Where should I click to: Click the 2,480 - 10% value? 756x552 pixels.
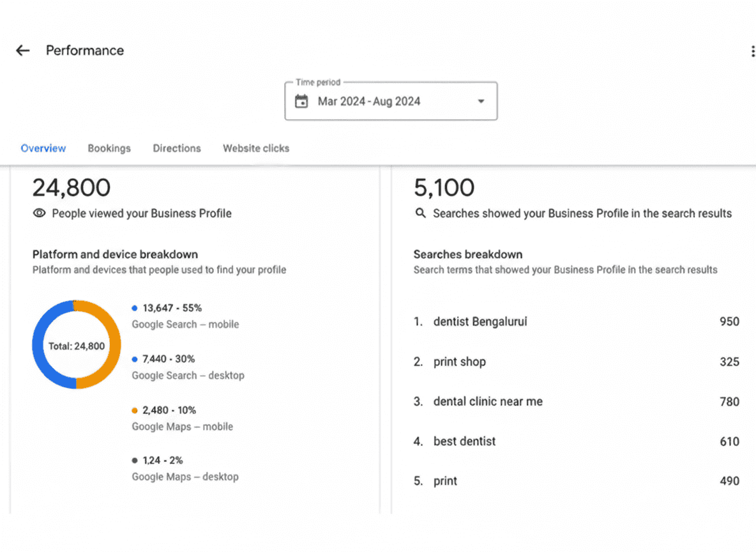169,410
